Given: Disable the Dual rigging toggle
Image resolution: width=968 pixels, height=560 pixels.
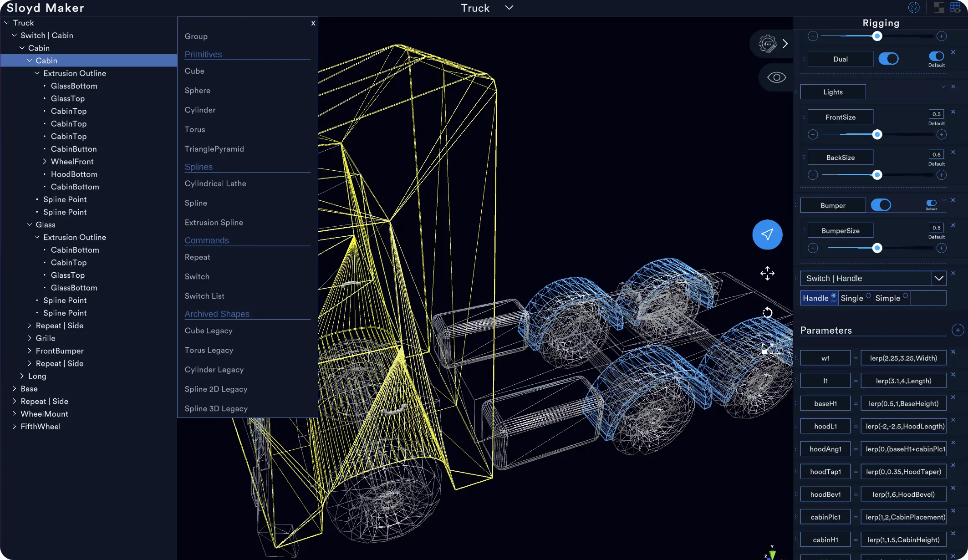Looking at the screenshot, I should pos(889,58).
